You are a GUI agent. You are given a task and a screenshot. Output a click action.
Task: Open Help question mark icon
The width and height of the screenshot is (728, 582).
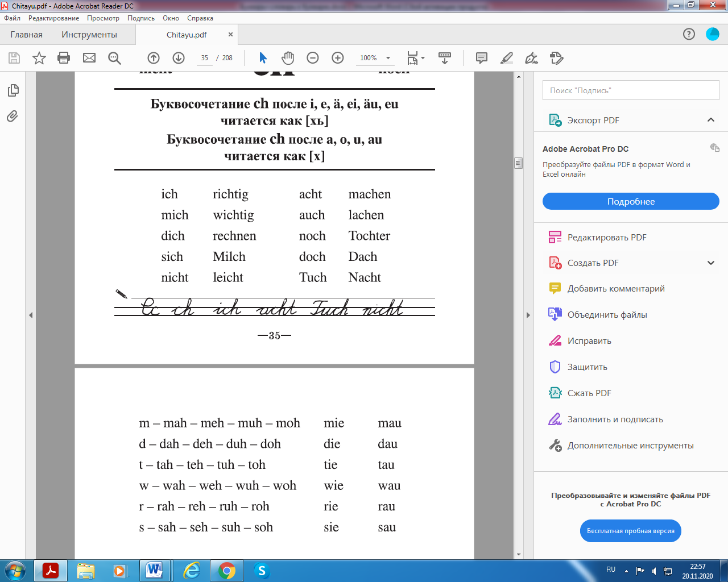point(689,34)
